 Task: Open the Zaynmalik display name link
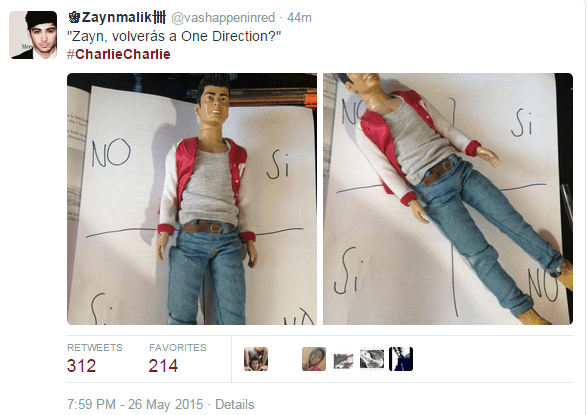(x=116, y=17)
